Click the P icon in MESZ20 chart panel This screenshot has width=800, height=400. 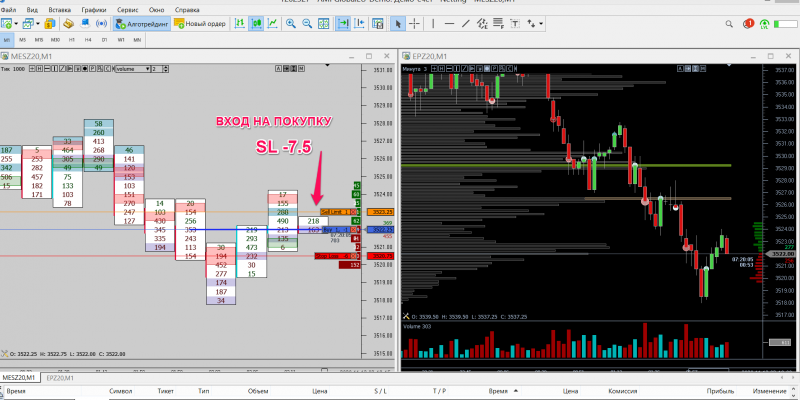pyautogui.click(x=92, y=69)
